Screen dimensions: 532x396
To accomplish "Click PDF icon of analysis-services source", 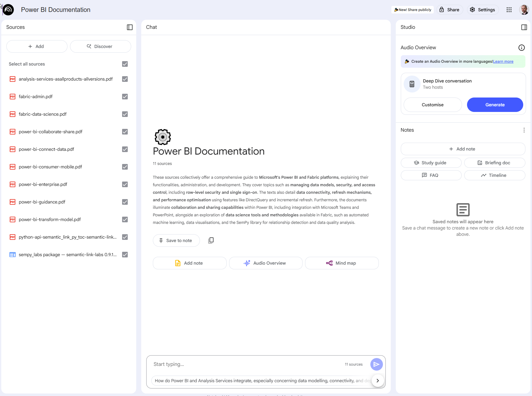I will [13, 79].
